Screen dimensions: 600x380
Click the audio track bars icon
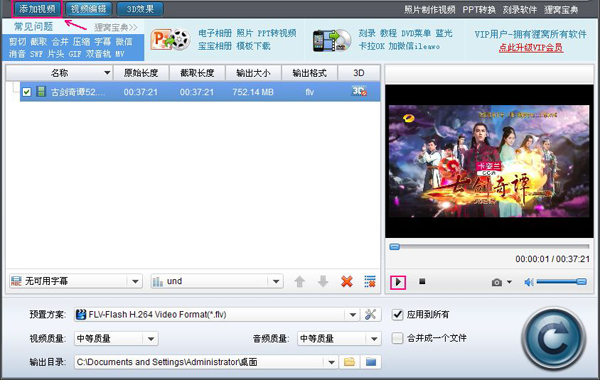pos(158,282)
